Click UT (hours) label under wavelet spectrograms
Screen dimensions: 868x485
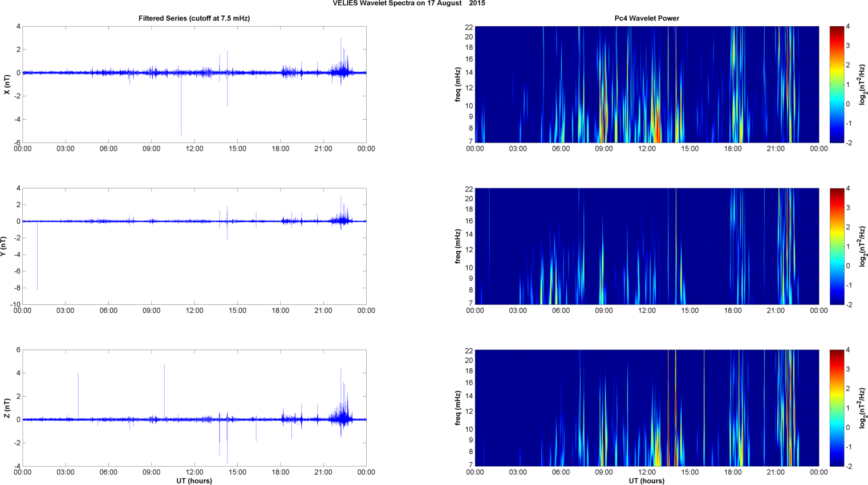[647, 481]
